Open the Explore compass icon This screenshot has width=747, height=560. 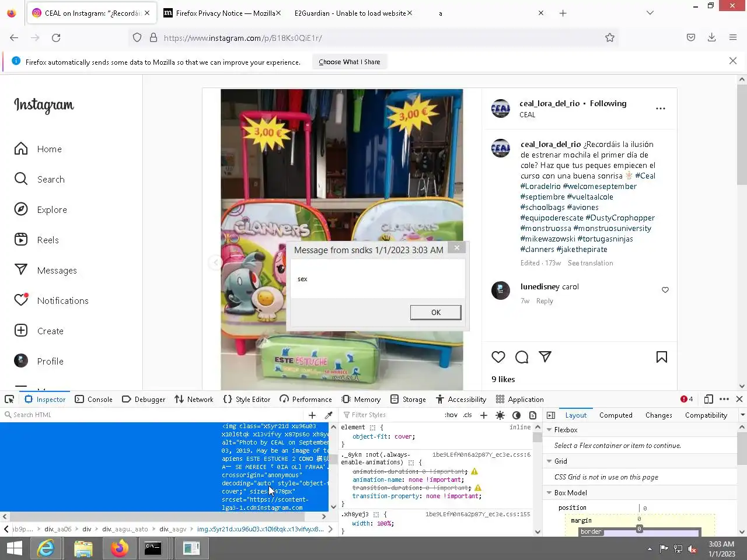click(21, 209)
